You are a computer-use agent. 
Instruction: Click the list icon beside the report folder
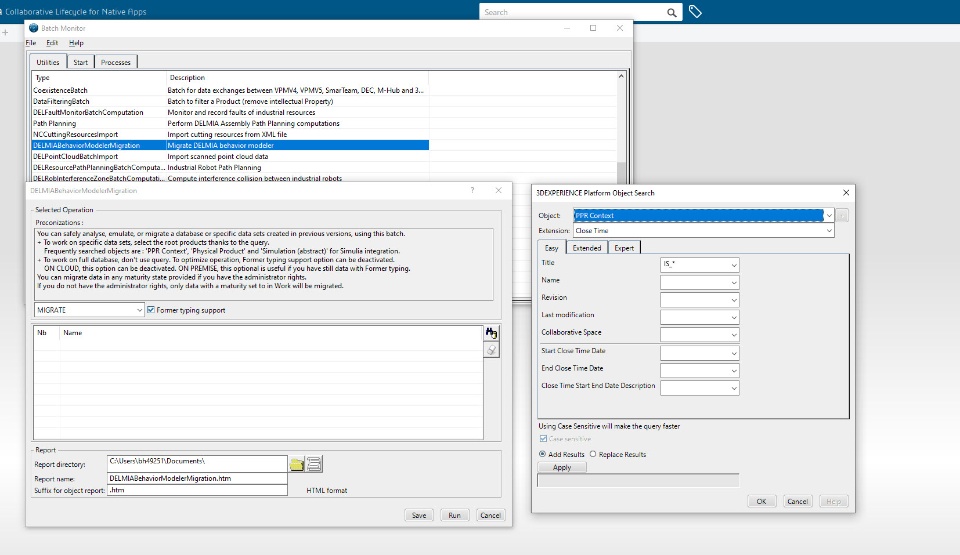pos(314,464)
